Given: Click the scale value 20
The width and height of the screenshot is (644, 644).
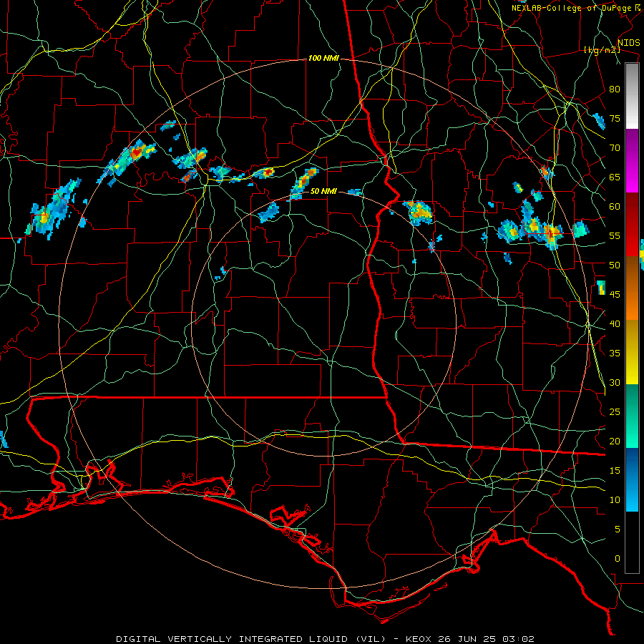Looking at the screenshot, I should click(615, 441).
